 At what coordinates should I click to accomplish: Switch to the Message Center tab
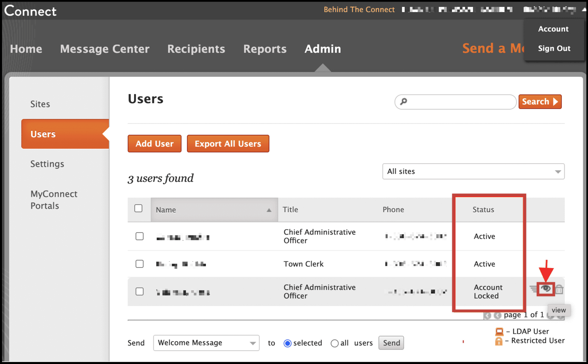105,49
